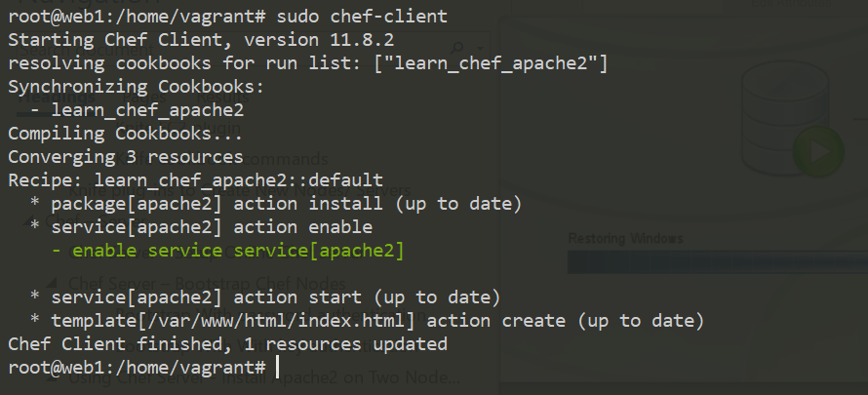Viewport: 868px width, 395px height.
Task: Click the "Compiling Cookbooks..." line
Action: coord(125,134)
